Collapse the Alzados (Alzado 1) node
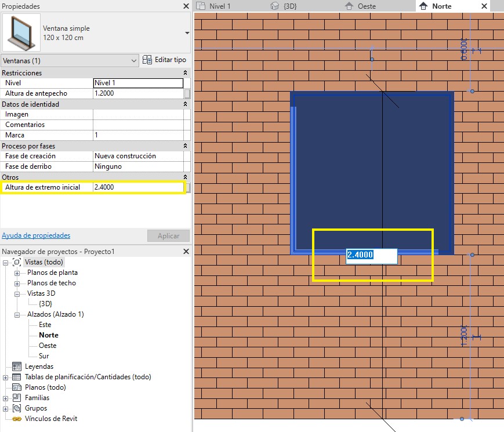This screenshot has width=504, height=432. pos(17,314)
